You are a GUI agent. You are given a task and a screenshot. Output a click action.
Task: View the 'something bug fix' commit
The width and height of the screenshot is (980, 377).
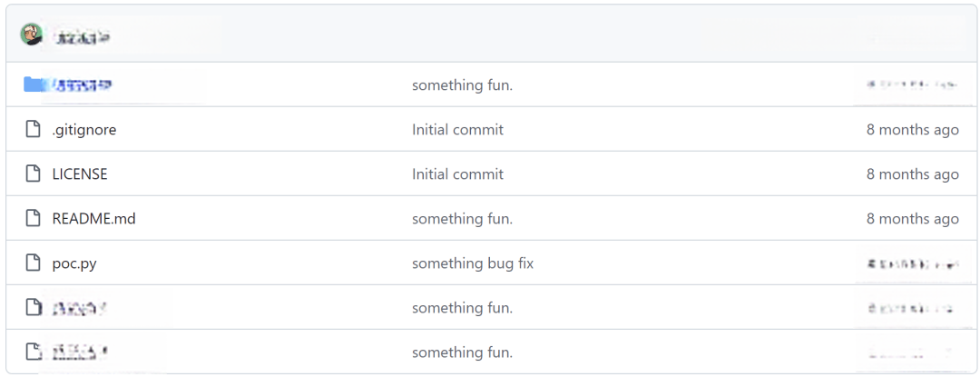click(473, 263)
